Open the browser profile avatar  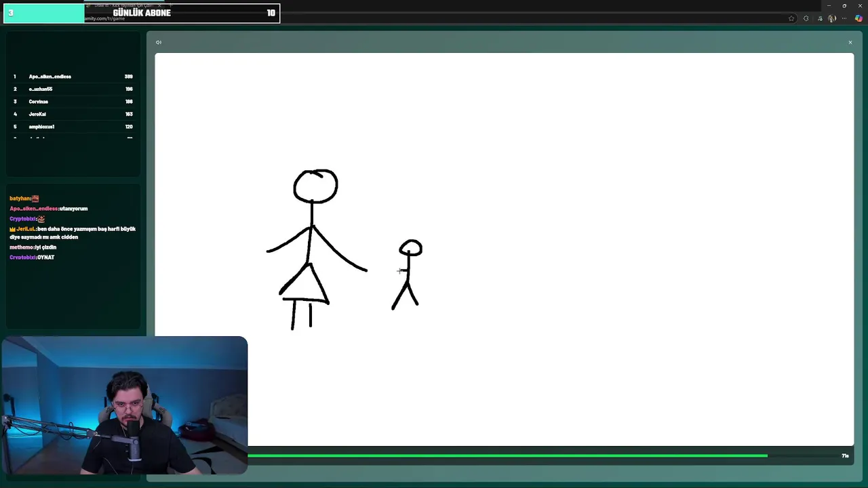tap(832, 18)
